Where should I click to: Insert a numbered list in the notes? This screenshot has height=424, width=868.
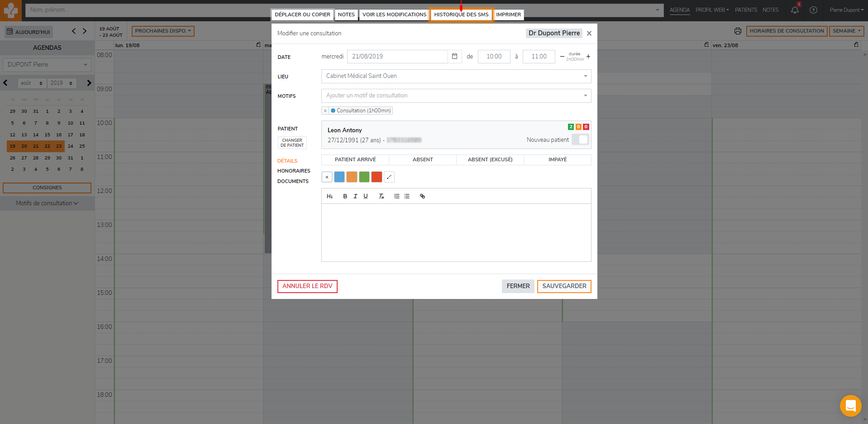click(396, 196)
